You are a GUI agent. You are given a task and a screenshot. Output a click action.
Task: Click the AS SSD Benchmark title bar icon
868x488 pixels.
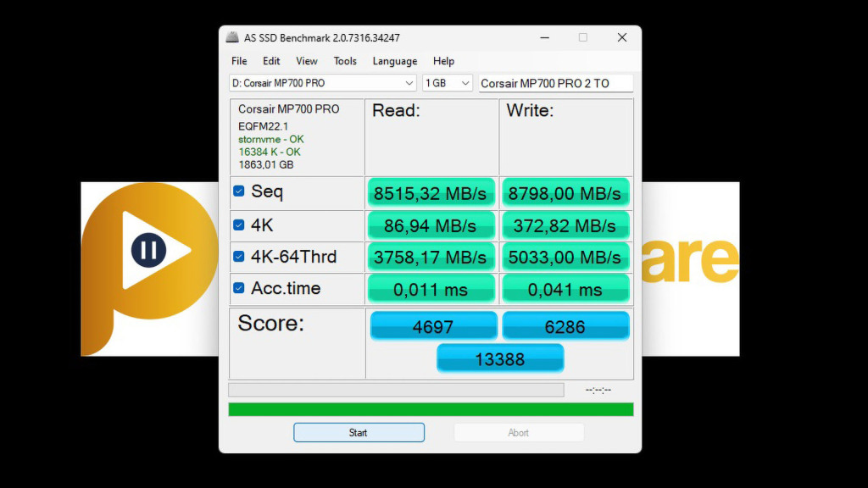click(231, 37)
